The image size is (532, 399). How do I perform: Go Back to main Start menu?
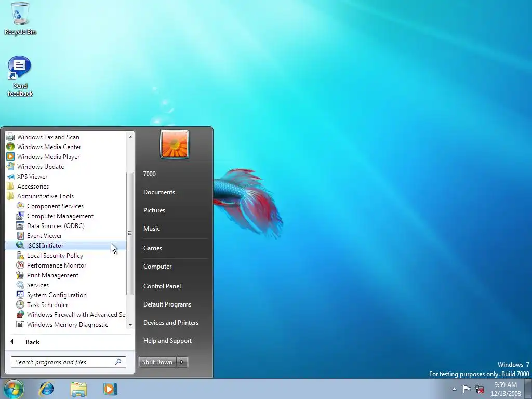33,342
